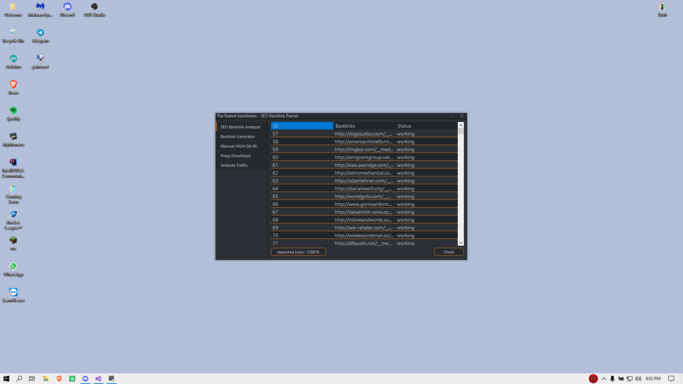The width and height of the screenshot is (683, 384).
Task: Select backlink row with ID 68
Action: 364,220
